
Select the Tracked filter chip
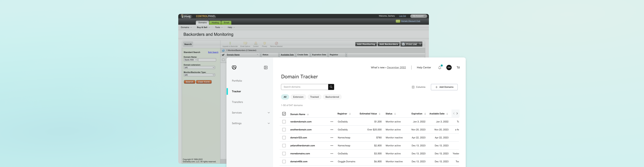pyautogui.click(x=314, y=97)
